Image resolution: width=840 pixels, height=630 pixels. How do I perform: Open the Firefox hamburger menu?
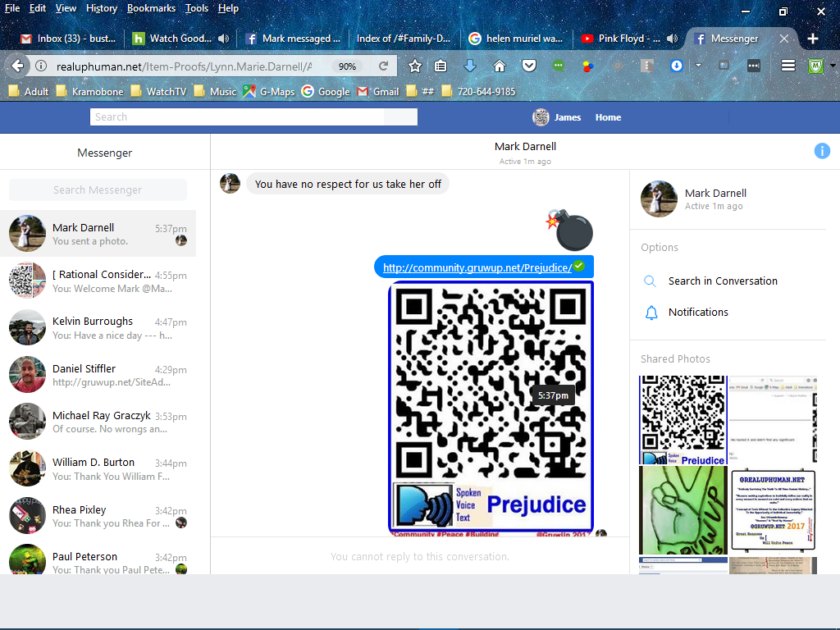tap(788, 66)
